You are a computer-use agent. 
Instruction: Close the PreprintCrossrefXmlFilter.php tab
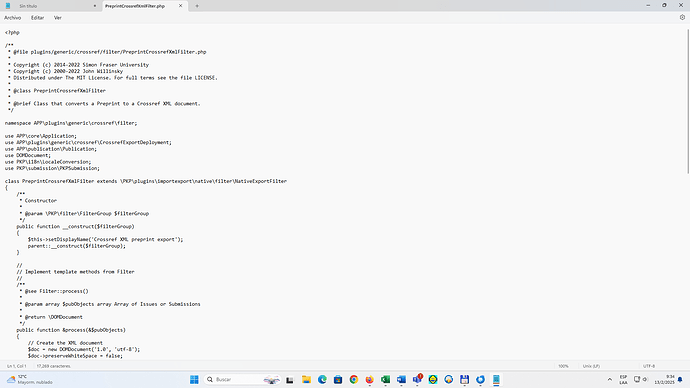coord(180,6)
